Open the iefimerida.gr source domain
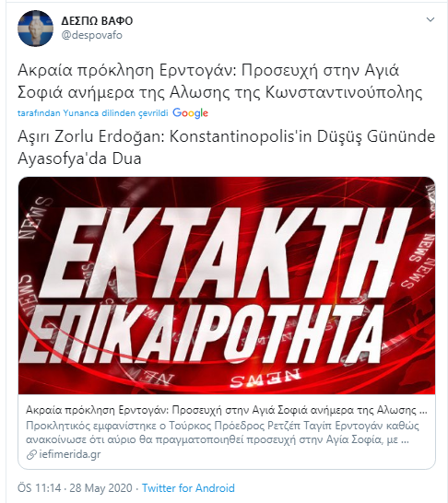This screenshot has height=503, width=448. tap(70, 454)
